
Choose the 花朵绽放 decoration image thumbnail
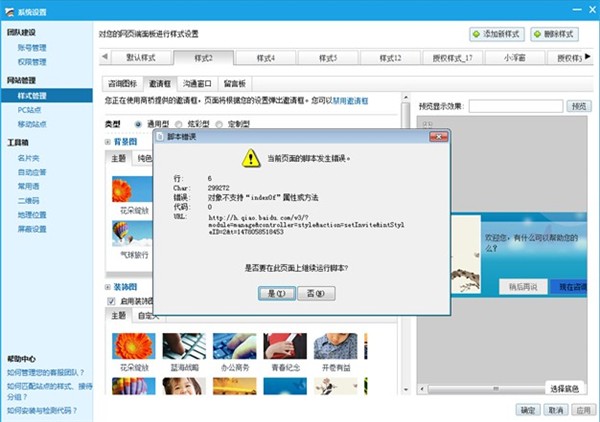click(134, 346)
